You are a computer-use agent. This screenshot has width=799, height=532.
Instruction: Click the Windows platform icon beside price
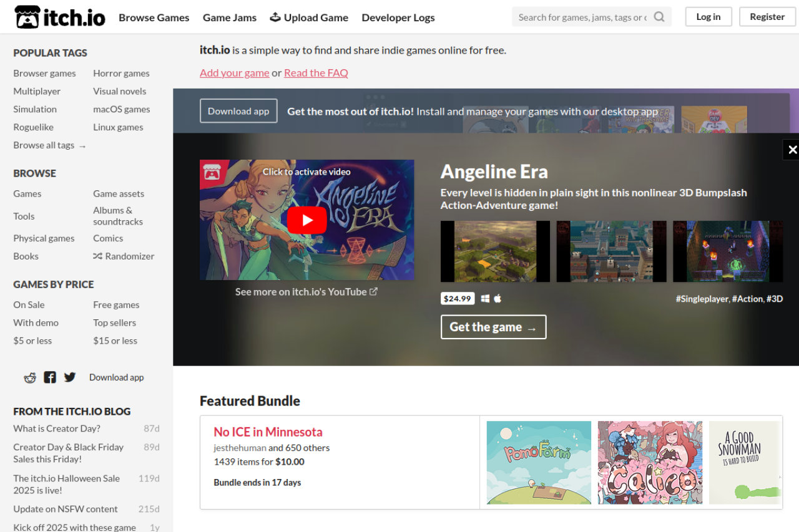(486, 299)
